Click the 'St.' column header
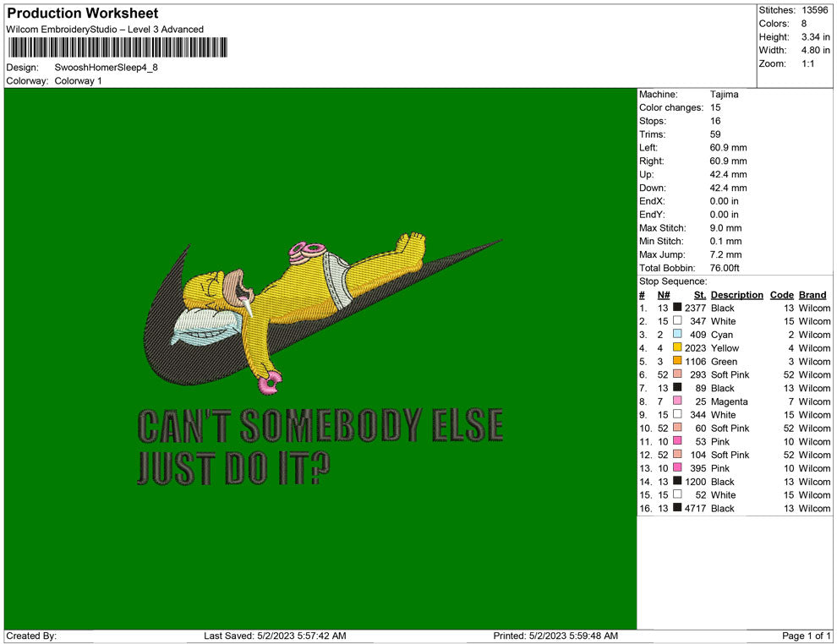837x644 pixels. pos(700,295)
